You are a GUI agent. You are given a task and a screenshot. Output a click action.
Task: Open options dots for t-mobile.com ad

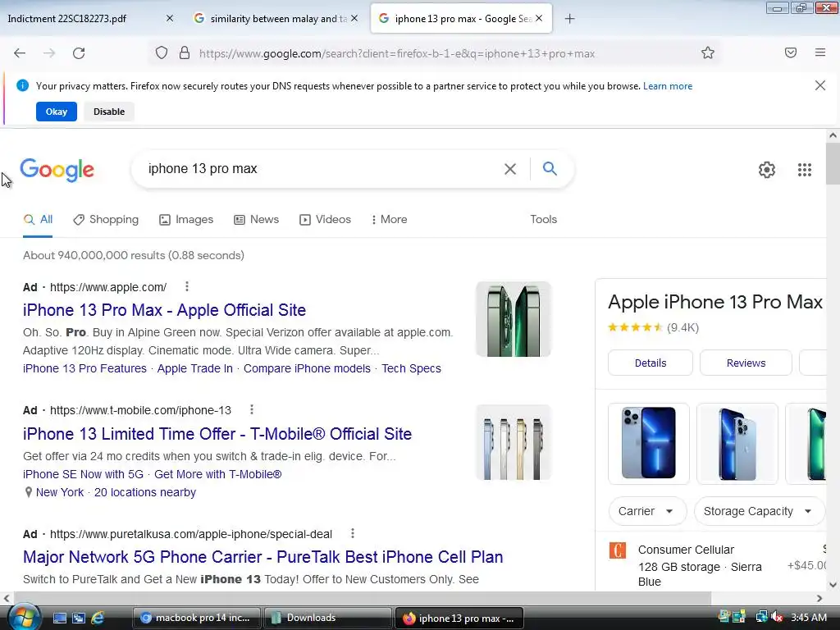coord(252,410)
